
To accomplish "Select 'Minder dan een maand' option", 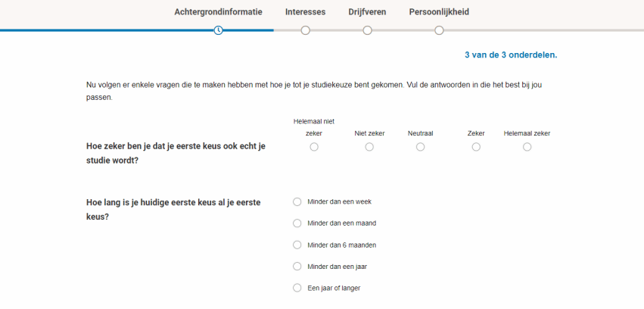I will point(297,223).
